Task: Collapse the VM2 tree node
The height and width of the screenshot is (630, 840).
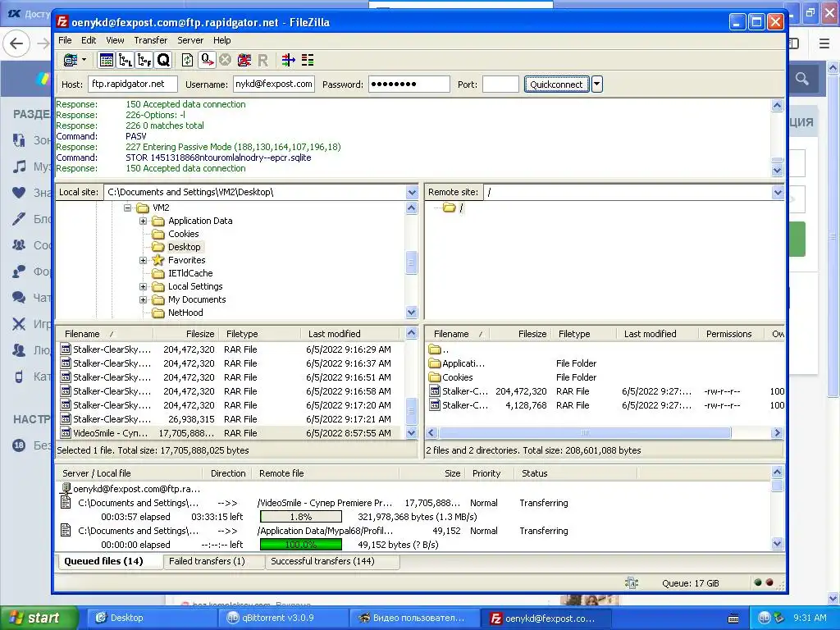Action: [x=127, y=208]
